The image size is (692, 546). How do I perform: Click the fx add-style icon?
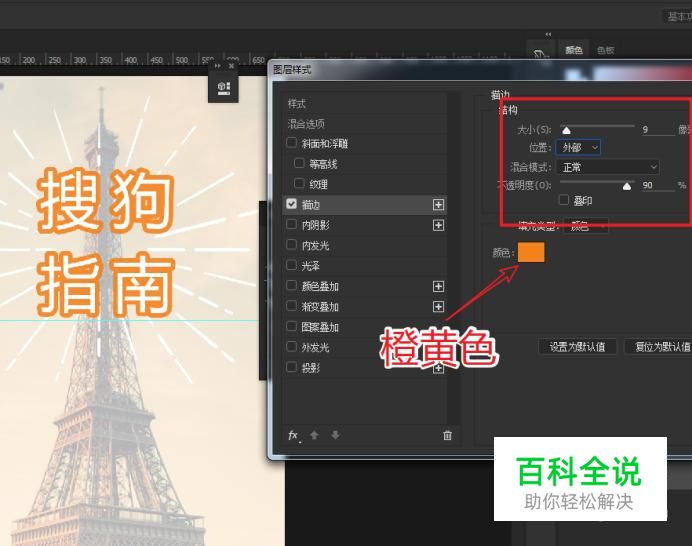(293, 436)
